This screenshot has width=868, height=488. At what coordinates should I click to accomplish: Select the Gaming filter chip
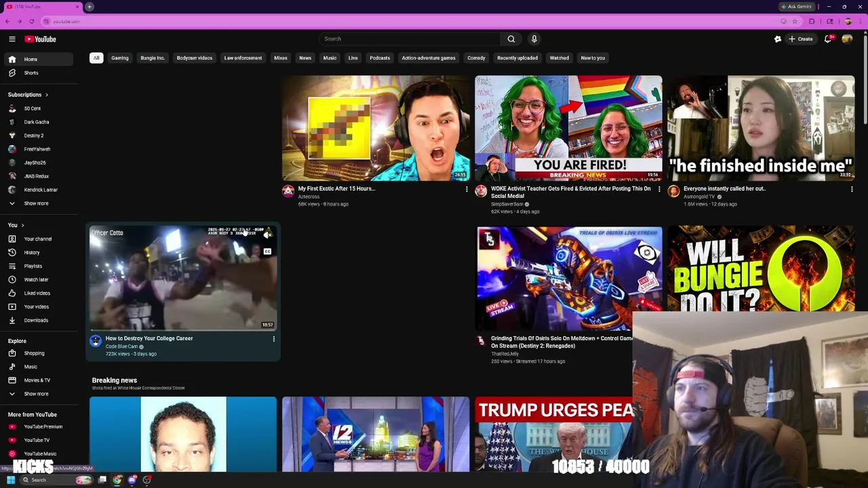[x=120, y=58]
